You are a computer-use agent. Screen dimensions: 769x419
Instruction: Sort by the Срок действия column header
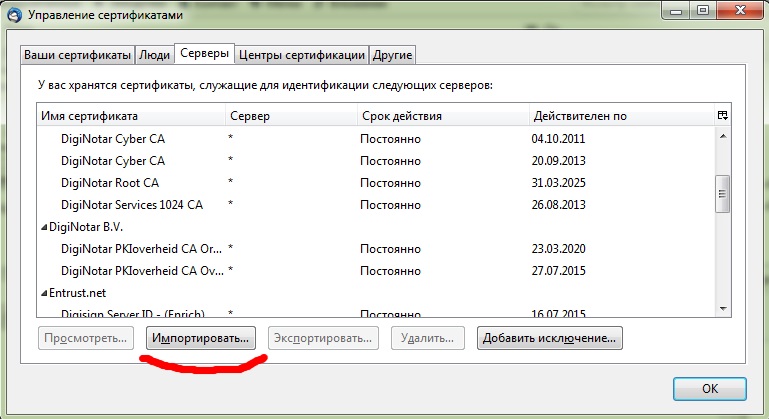click(x=443, y=116)
